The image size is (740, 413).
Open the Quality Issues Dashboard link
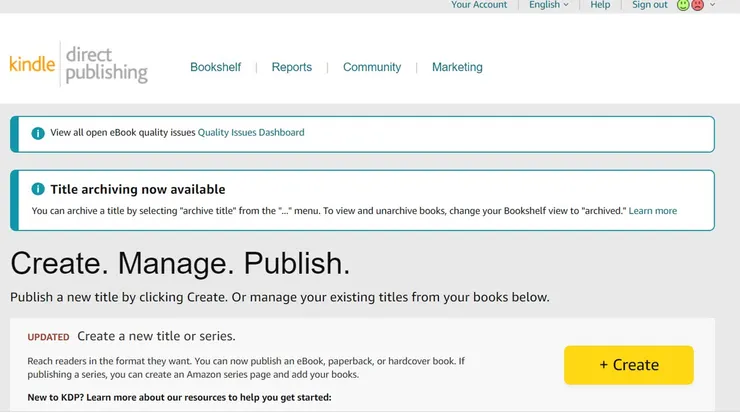pyautogui.click(x=251, y=133)
